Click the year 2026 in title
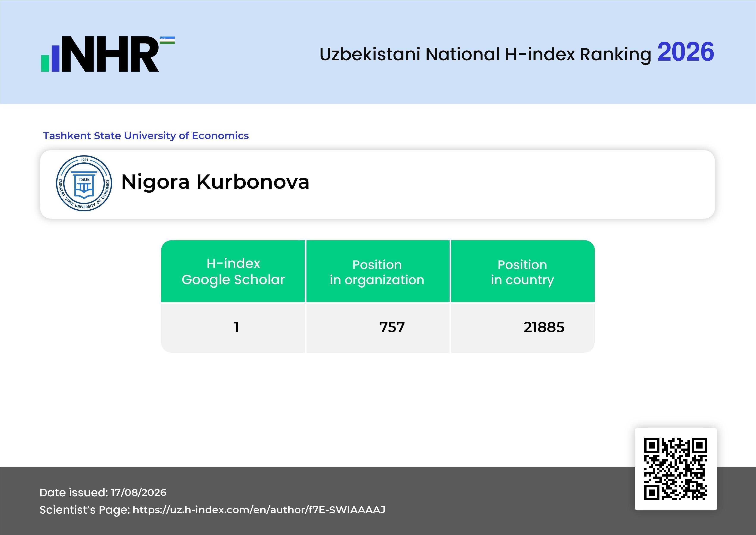Viewport: 756px width, 535px height. (686, 52)
